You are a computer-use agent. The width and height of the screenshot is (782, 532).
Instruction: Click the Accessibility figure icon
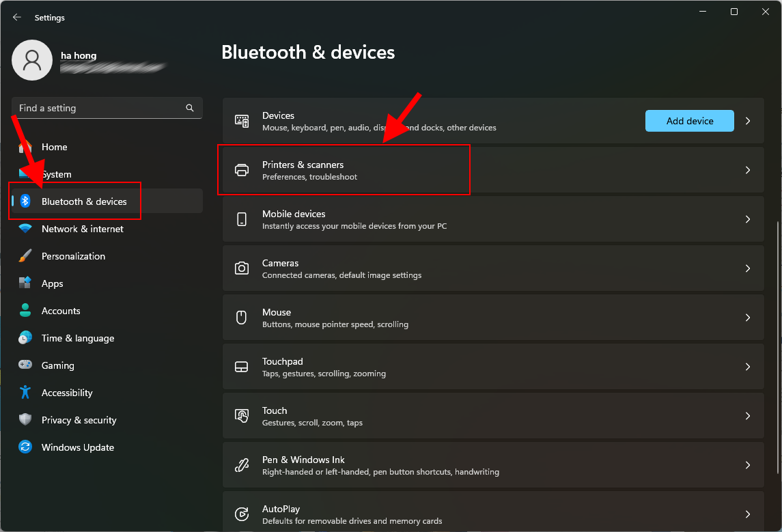click(25, 393)
